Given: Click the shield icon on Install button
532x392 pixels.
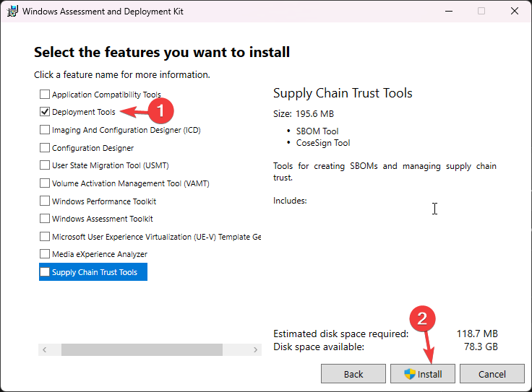Looking at the screenshot, I should (410, 374).
